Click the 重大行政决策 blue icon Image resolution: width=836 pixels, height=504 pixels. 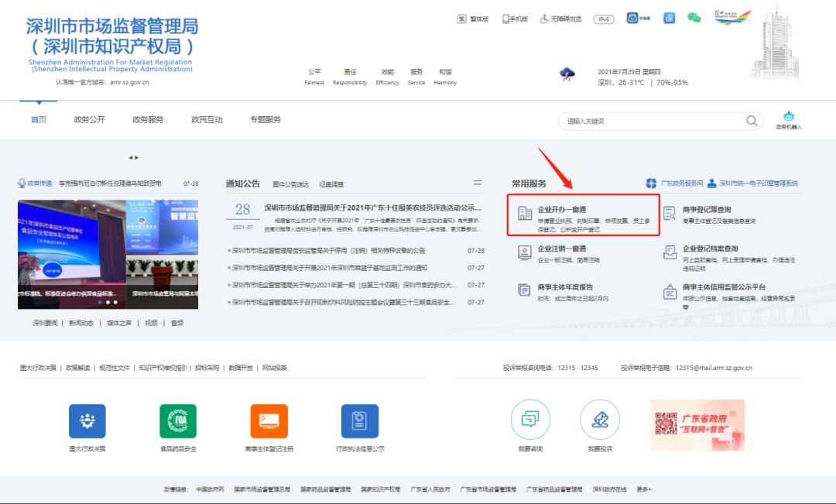click(x=87, y=421)
